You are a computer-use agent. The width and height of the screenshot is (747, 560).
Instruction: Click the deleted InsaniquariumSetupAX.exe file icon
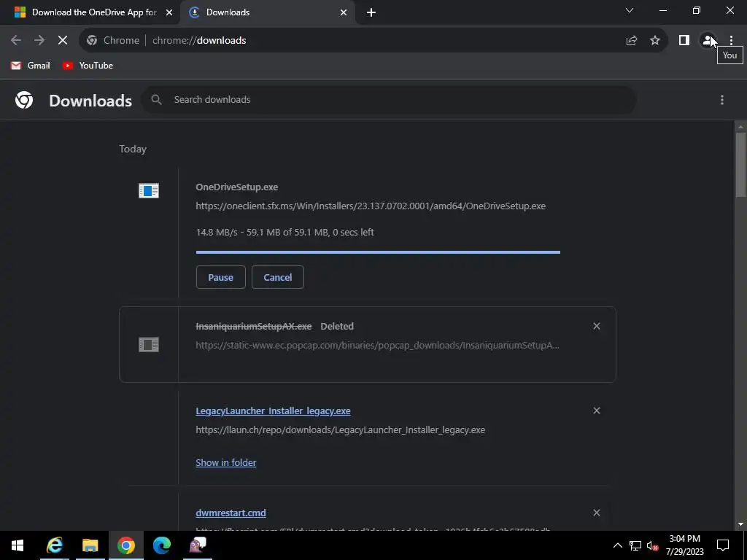point(149,345)
